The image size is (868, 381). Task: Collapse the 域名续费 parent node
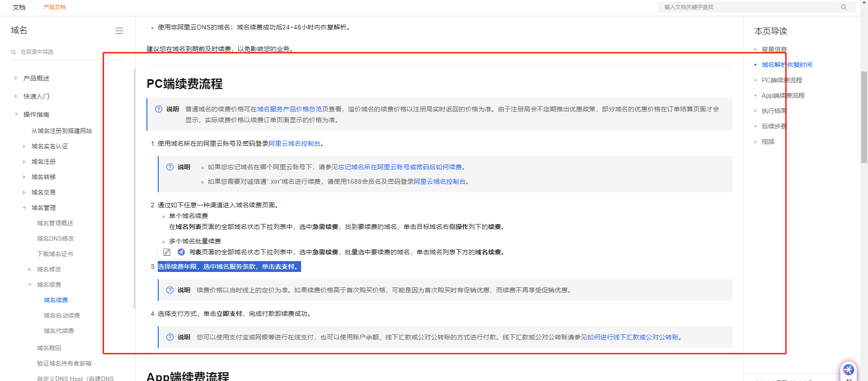[x=30, y=285]
